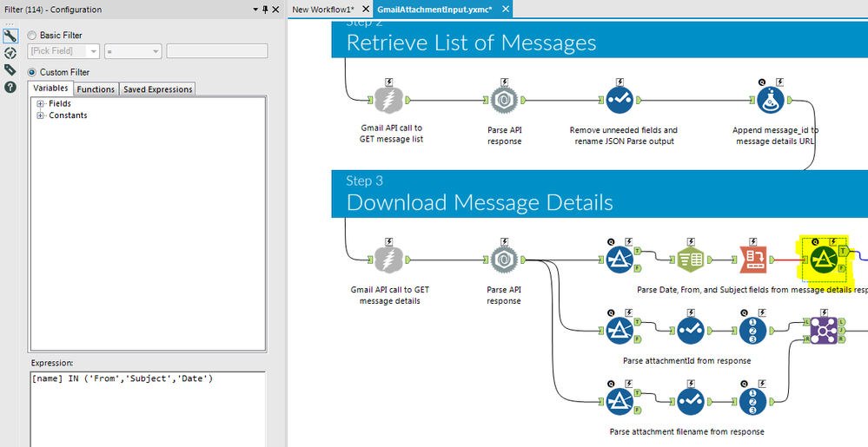Select the blue Filter tool in the Parse Date row
868x447 pixels.
pyautogui.click(x=620, y=260)
